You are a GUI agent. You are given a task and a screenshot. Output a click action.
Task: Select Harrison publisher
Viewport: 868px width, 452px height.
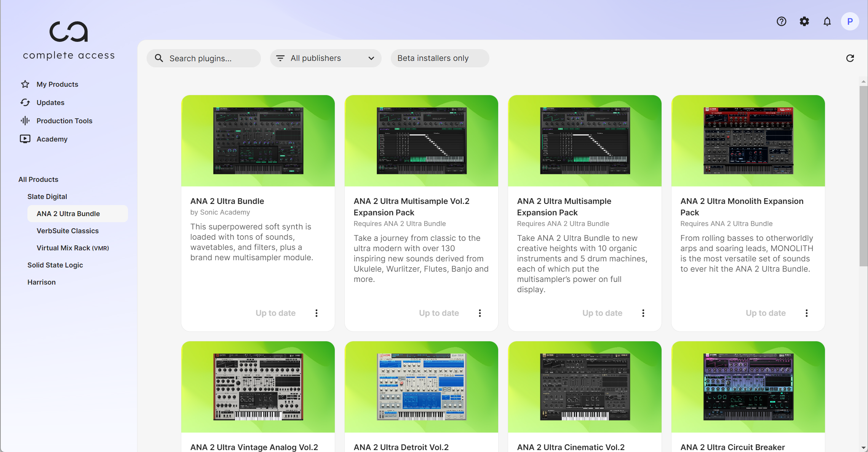click(x=42, y=282)
